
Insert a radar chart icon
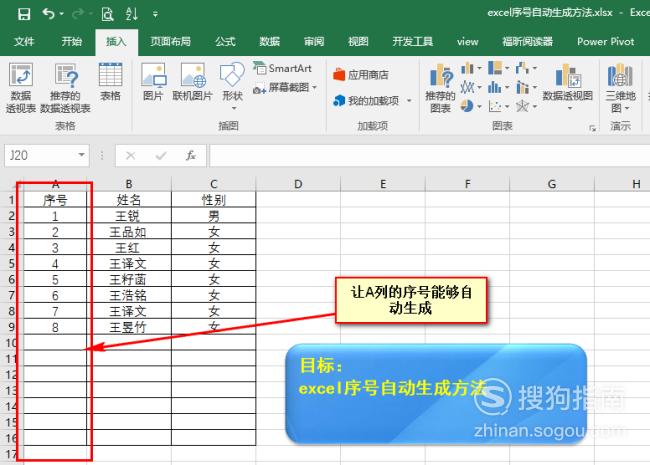pos(522,107)
